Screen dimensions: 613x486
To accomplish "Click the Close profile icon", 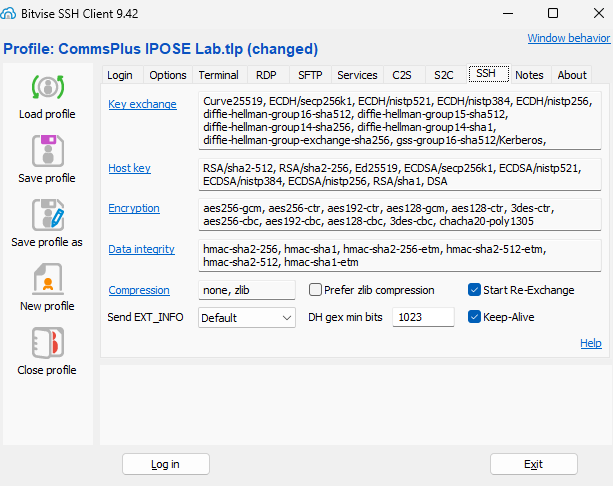I will (48, 343).
